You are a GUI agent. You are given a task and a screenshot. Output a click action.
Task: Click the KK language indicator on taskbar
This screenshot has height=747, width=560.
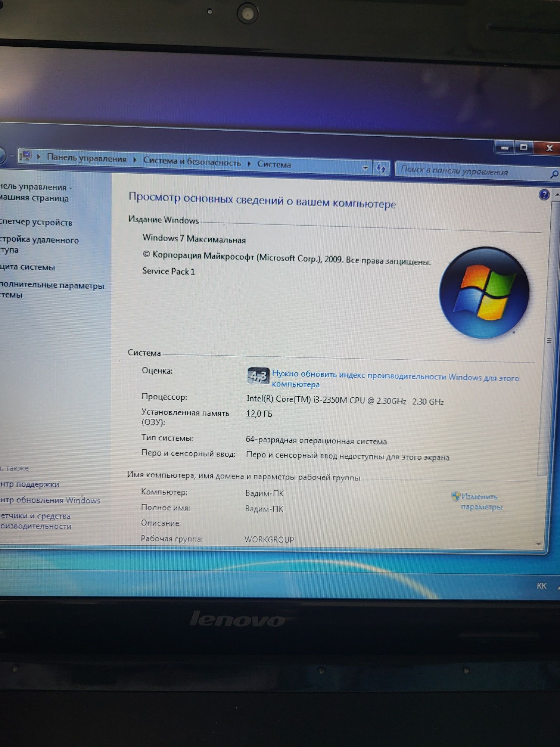541,586
